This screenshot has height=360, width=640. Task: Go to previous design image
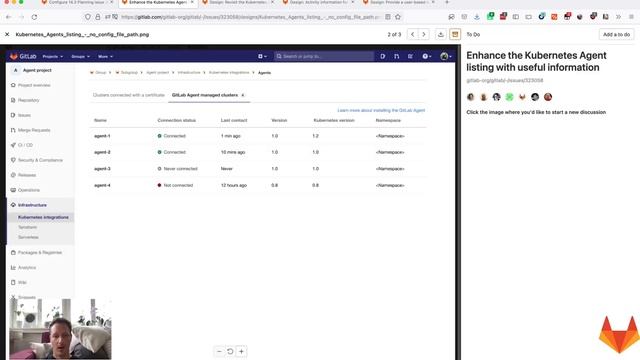413,35
